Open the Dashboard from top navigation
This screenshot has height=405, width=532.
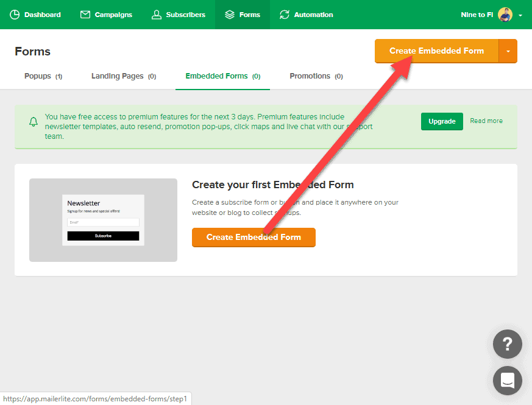35,14
